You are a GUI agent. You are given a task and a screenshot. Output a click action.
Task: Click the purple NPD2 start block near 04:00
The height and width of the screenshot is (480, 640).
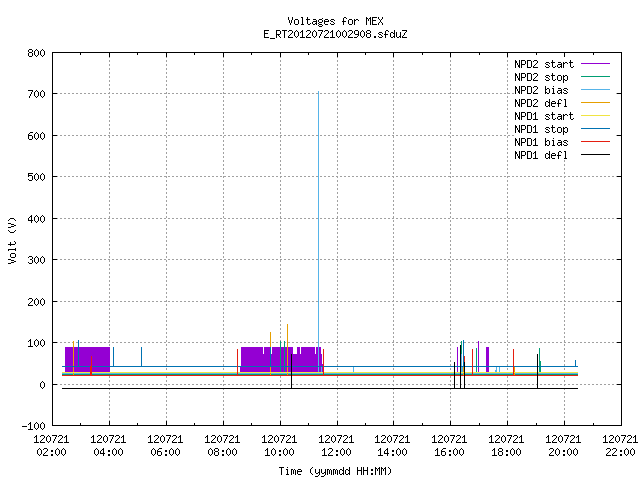(87, 359)
